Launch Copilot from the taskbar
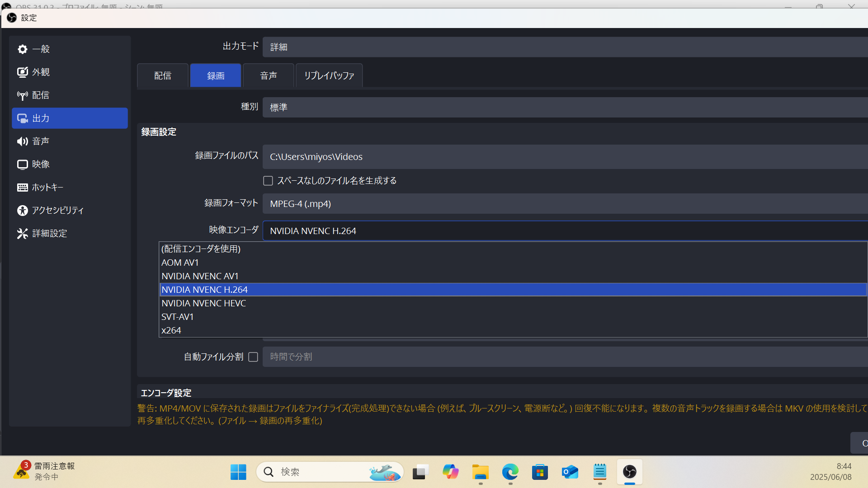This screenshot has height=488, width=868. [450, 472]
